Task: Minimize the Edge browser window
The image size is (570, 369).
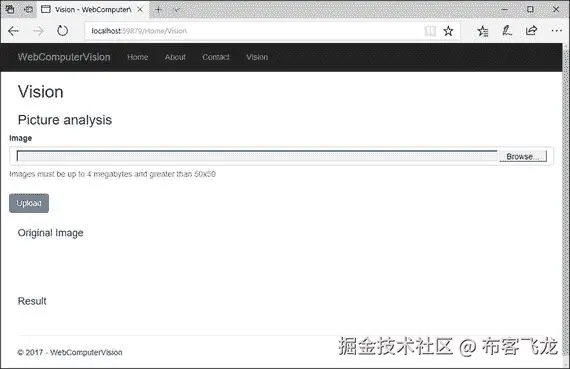Action: tap(505, 9)
